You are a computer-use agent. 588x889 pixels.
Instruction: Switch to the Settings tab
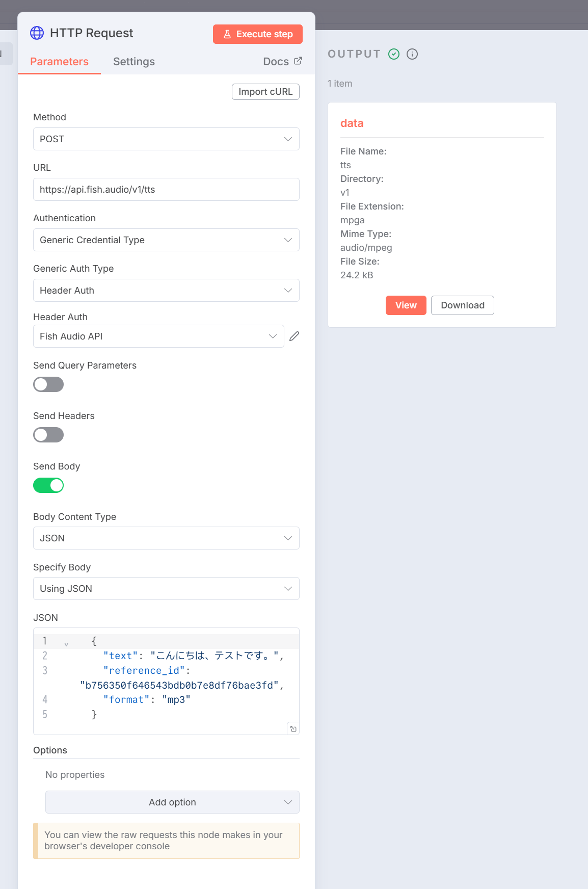tap(134, 62)
